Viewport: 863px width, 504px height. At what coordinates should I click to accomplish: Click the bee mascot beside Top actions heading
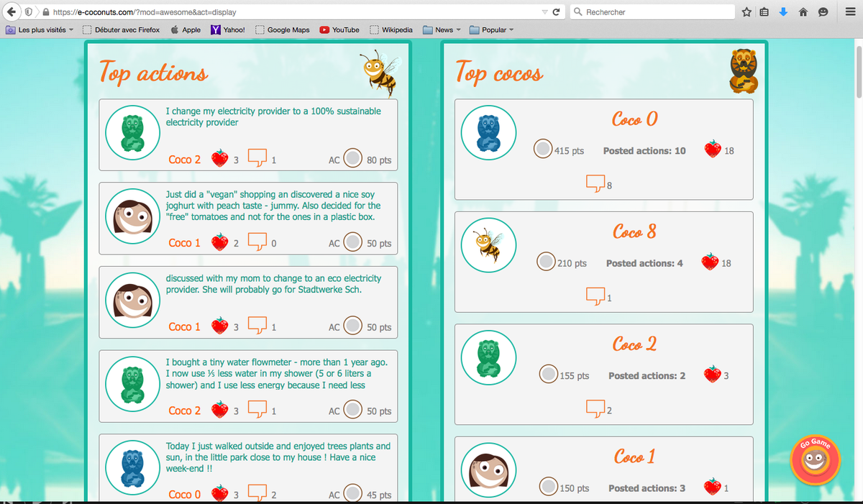pyautogui.click(x=380, y=73)
